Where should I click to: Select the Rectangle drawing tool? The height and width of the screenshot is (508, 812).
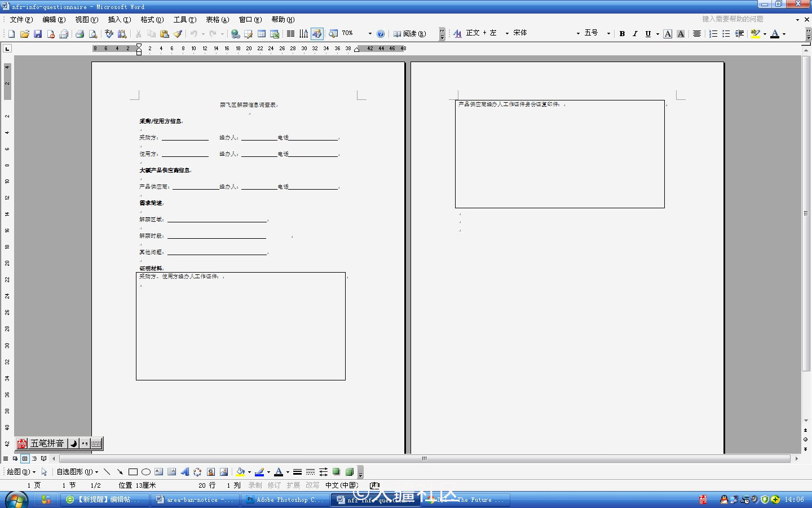(x=133, y=472)
